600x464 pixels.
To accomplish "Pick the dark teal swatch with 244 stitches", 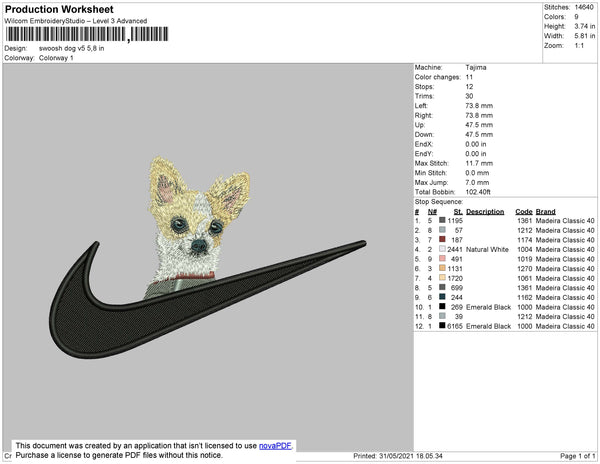I will 442,296.
